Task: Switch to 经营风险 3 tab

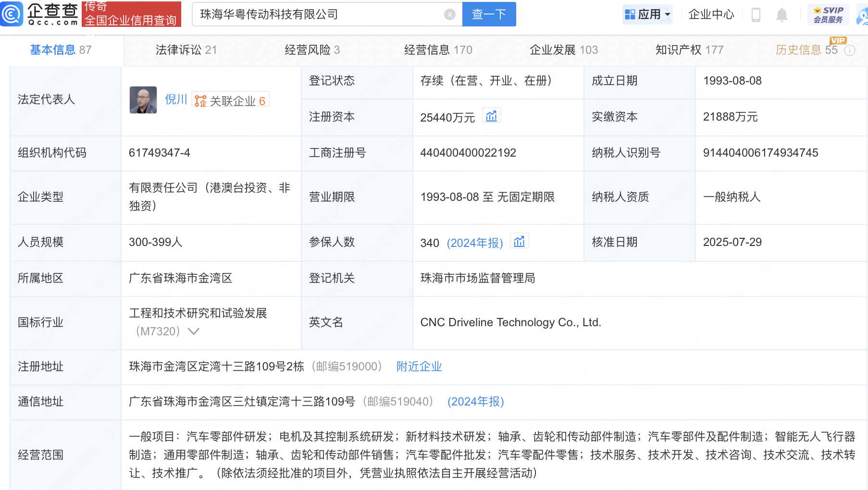Action: (312, 50)
